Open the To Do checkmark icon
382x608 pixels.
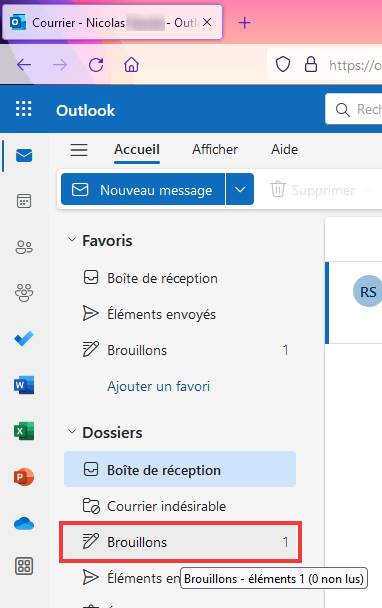(x=24, y=339)
